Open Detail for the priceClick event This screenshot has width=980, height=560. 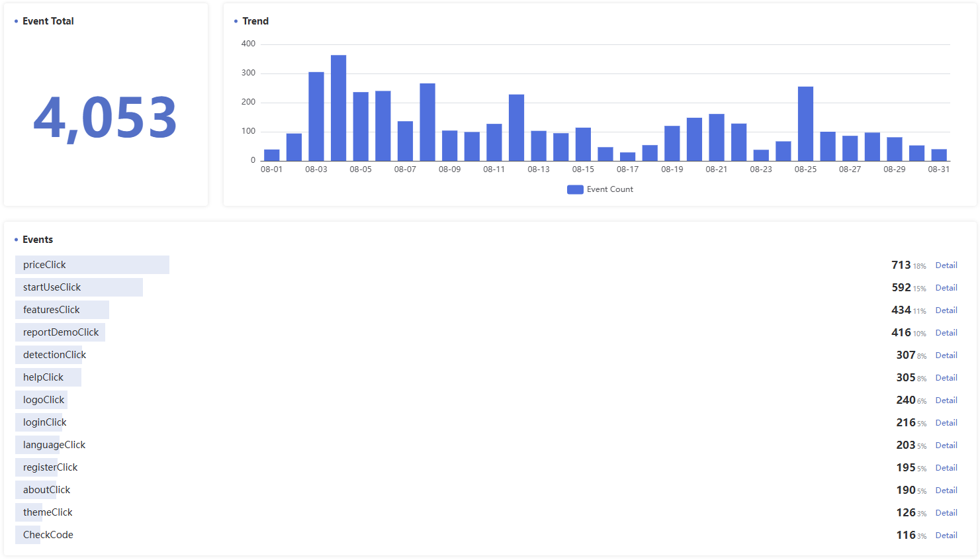pos(946,265)
